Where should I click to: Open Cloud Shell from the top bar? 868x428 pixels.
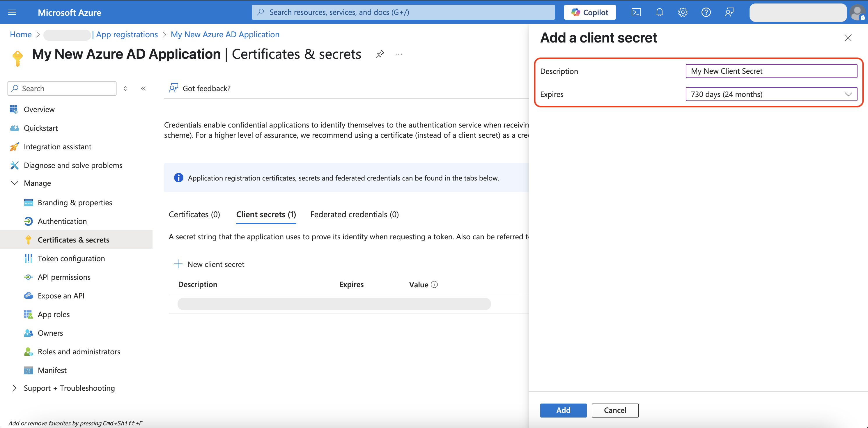coord(636,13)
